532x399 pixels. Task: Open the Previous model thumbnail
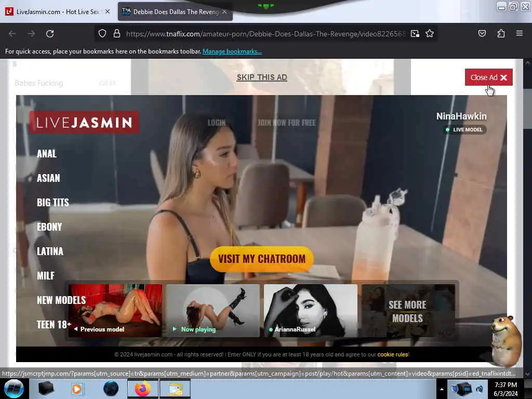point(115,311)
